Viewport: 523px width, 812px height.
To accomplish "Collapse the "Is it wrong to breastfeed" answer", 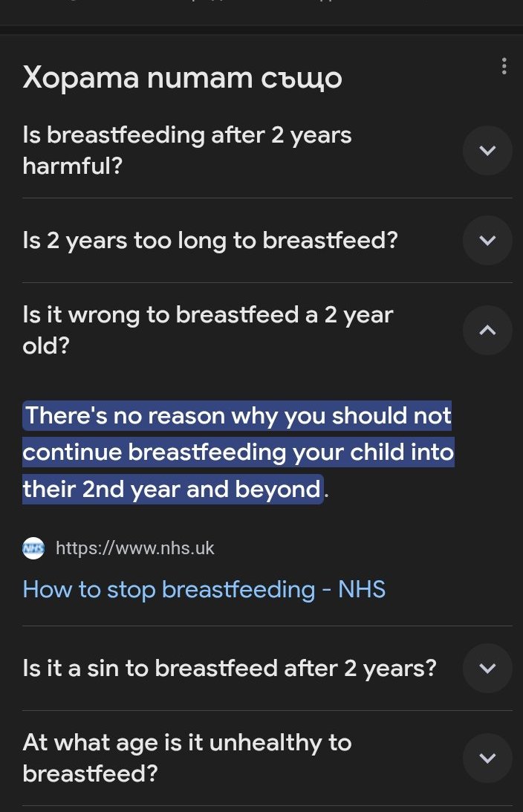I will pos(487,331).
